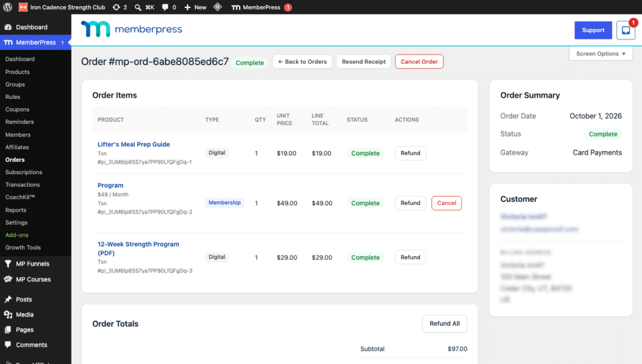
Task: Click Refund All button
Action: 445,323
